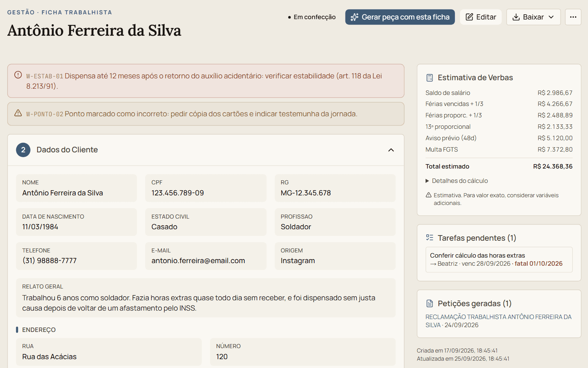This screenshot has height=368, width=588.
Task: Click the Rua field Rua das Acácias
Action: [109, 352]
